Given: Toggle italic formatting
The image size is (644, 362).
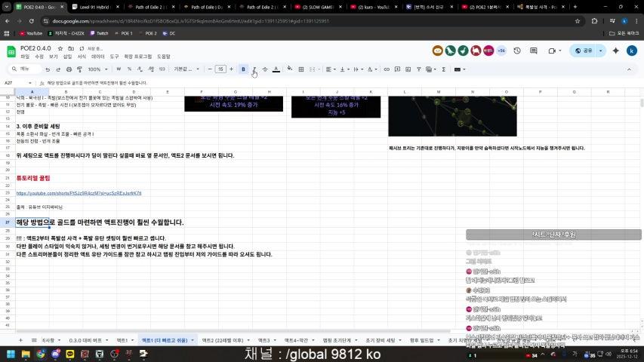Looking at the screenshot, I should click(x=254, y=69).
